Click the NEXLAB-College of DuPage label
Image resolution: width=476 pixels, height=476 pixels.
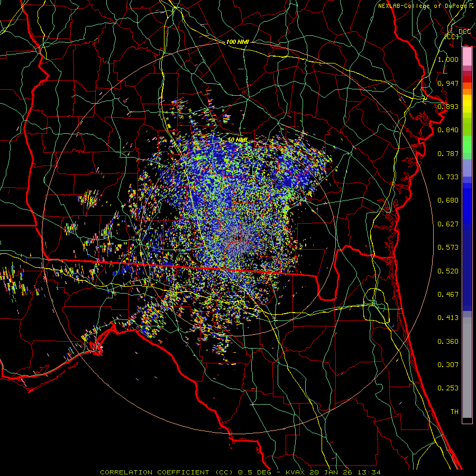(424, 6)
